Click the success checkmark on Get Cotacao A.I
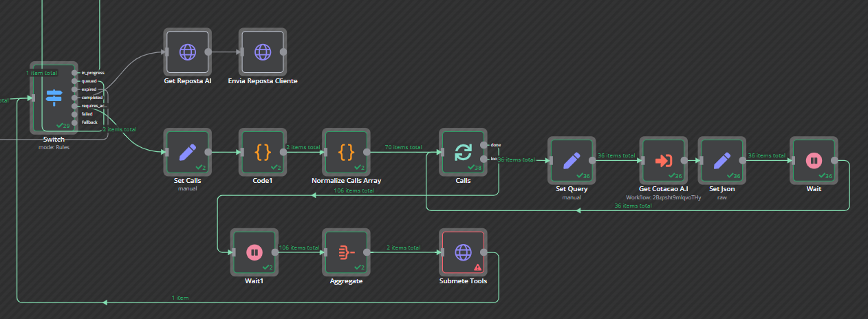This screenshot has width=868, height=319. (x=674, y=176)
